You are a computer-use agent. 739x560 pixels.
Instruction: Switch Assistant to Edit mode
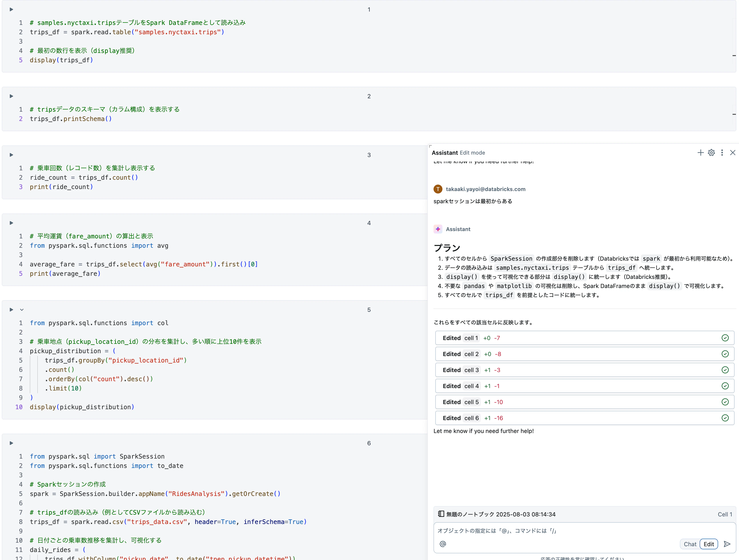click(x=709, y=544)
